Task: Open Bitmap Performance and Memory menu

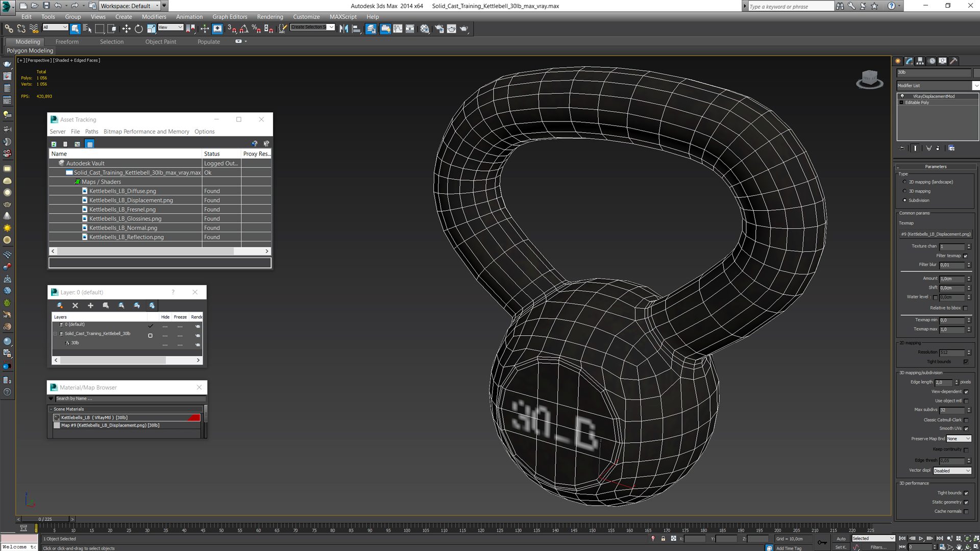Action: tap(146, 131)
